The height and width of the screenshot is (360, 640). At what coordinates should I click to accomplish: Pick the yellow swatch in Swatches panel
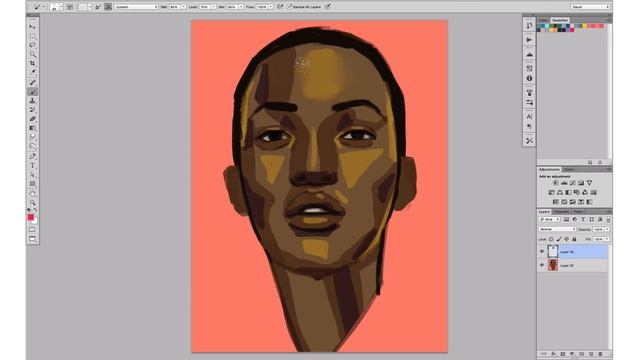click(584, 26)
